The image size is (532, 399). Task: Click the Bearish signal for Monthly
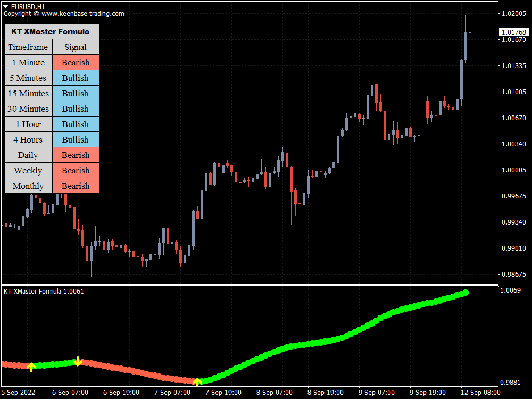click(x=76, y=186)
